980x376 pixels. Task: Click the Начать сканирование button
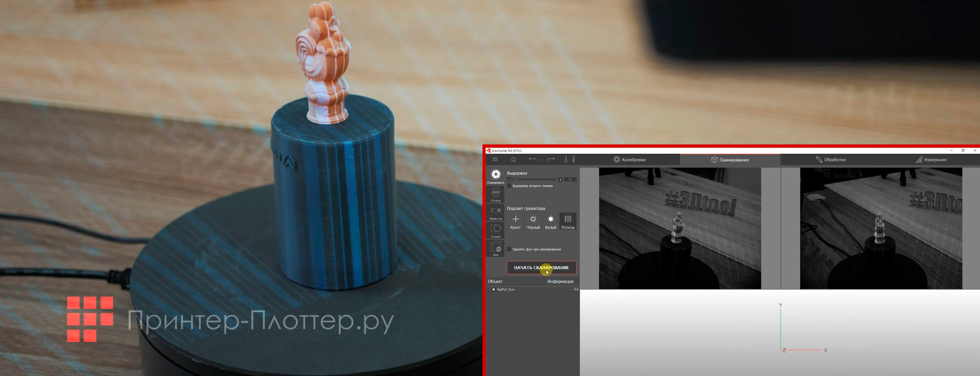pos(541,268)
